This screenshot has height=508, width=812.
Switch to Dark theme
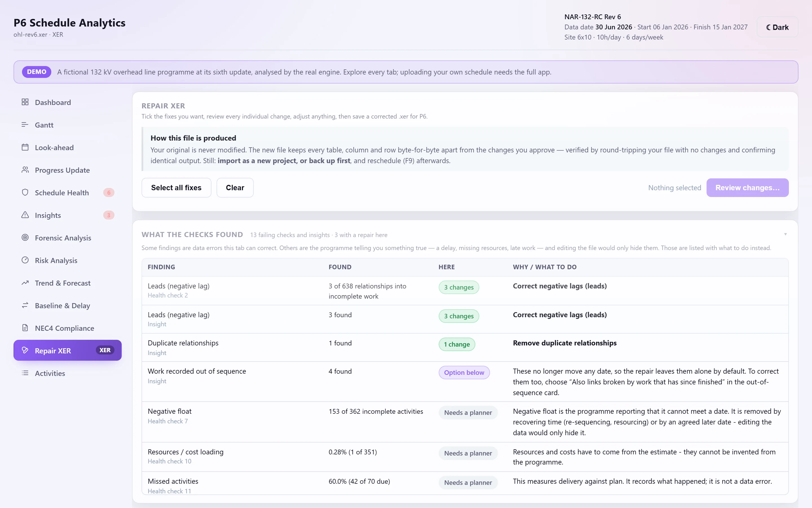click(x=777, y=27)
